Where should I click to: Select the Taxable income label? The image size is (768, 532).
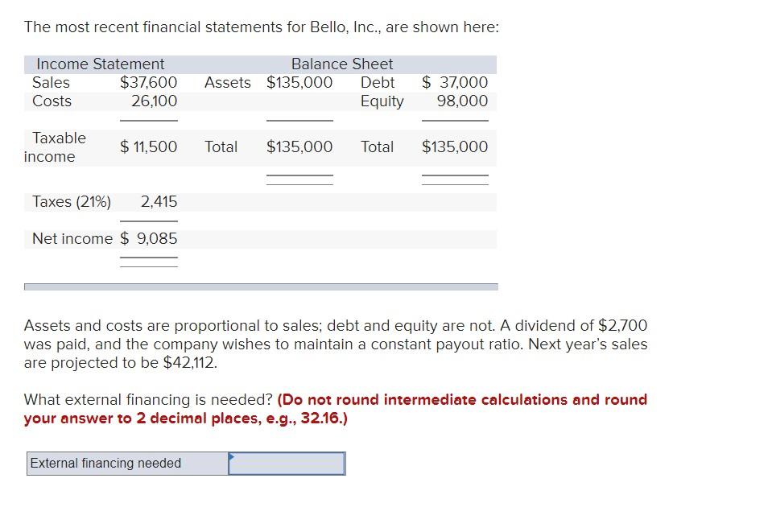tap(58, 146)
